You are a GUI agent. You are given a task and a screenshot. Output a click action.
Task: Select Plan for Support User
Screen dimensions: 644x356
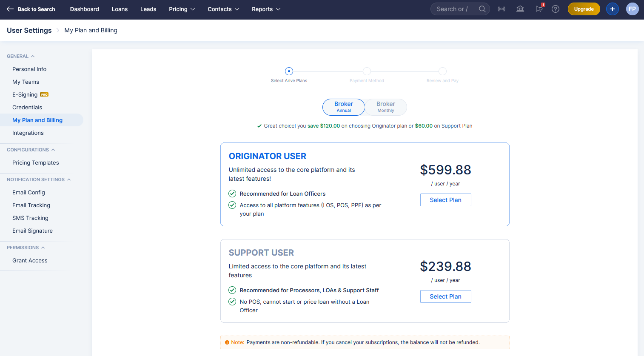pos(445,296)
